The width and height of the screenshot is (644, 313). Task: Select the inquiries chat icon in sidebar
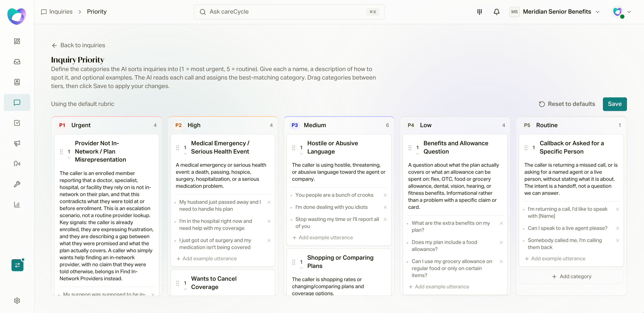tap(17, 102)
